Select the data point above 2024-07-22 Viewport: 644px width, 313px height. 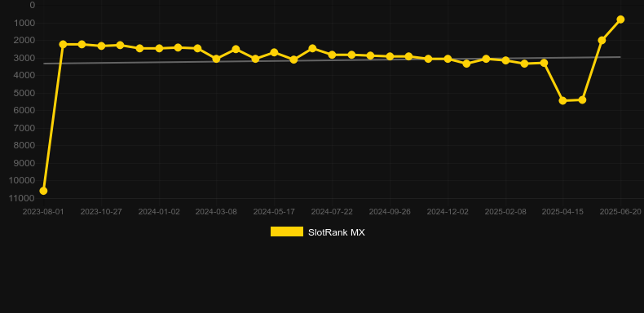point(332,55)
